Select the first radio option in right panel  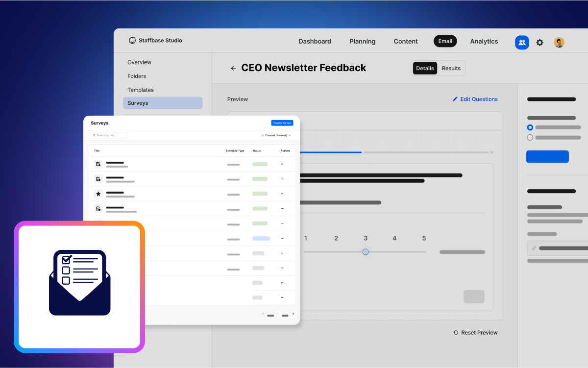point(530,127)
